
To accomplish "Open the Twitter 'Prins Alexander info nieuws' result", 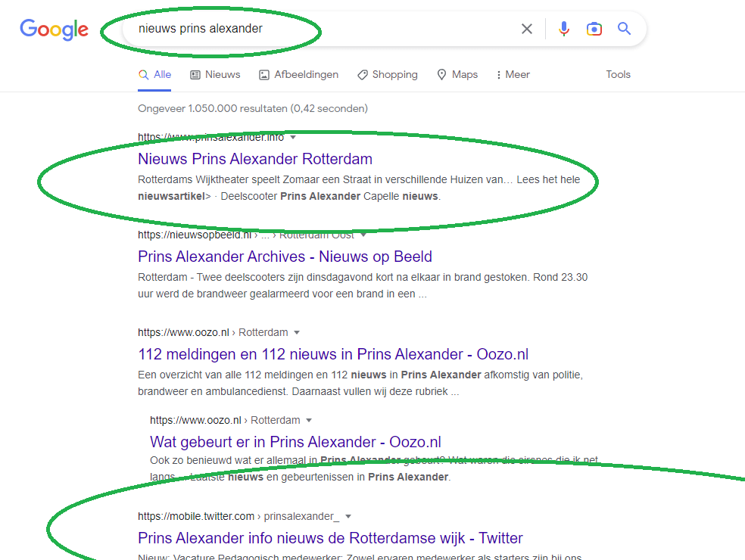I will pos(330,538).
